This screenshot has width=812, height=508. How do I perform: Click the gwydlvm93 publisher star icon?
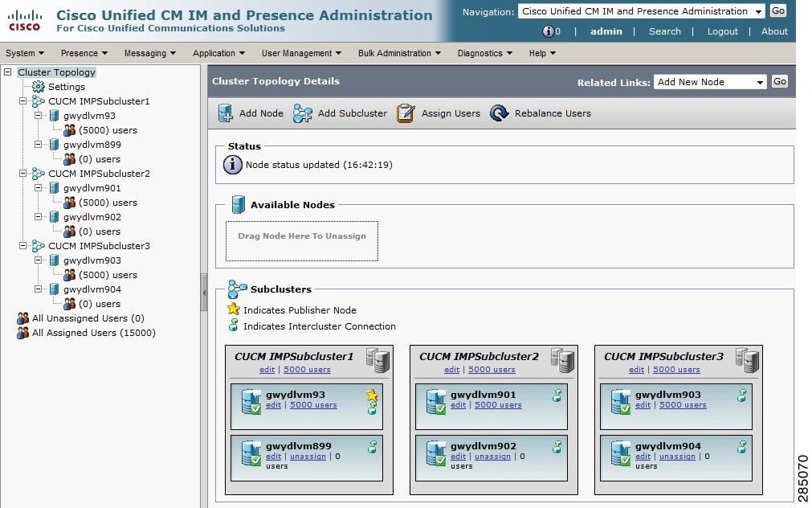tap(373, 395)
